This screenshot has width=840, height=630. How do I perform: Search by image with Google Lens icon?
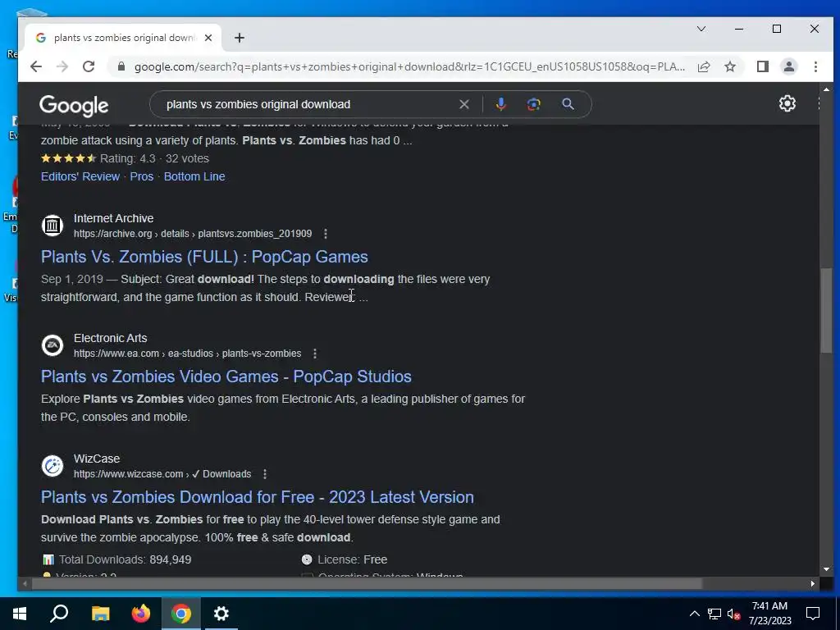[533, 104]
